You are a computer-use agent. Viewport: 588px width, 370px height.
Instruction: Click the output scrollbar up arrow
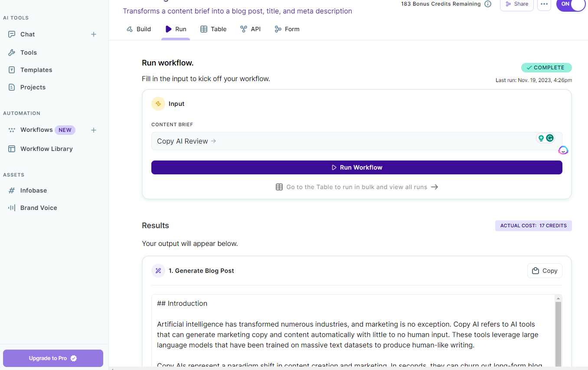click(x=558, y=298)
